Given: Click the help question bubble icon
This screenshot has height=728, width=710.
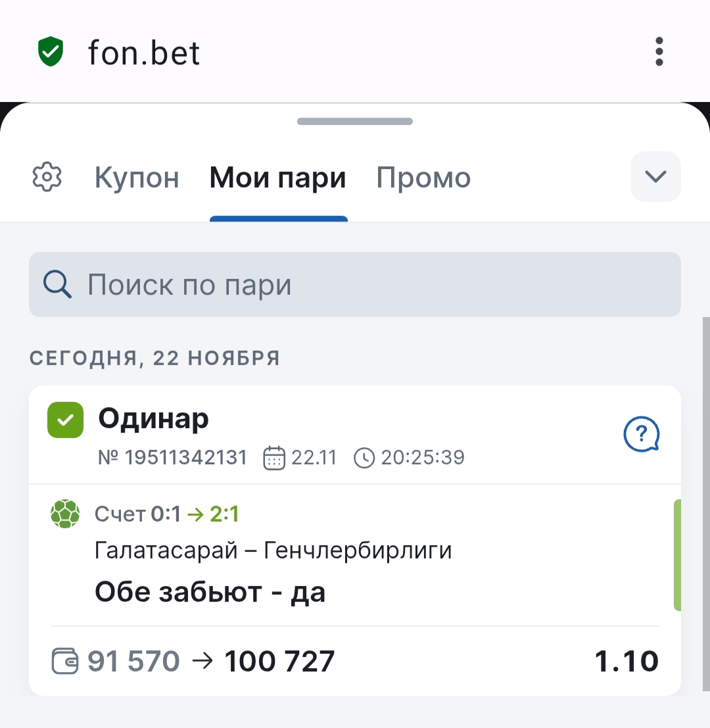Looking at the screenshot, I should pos(641,434).
